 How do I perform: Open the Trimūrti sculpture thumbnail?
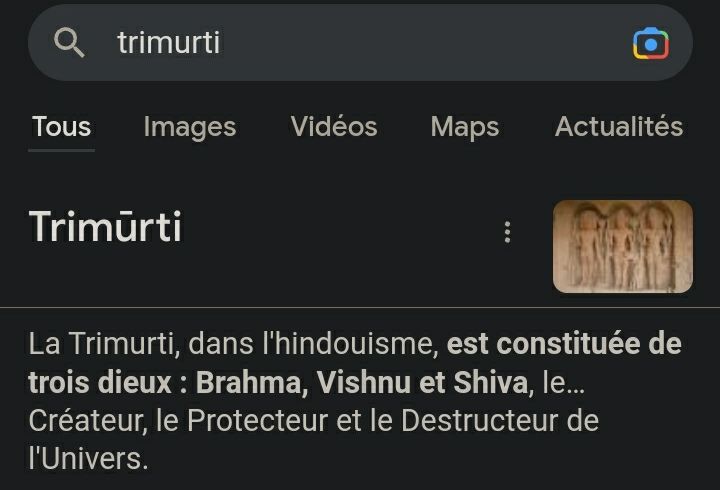pyautogui.click(x=623, y=246)
